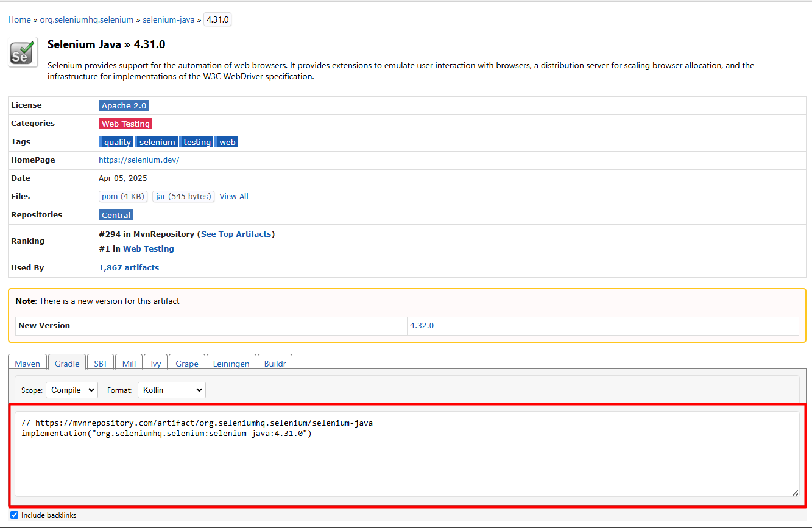Open the https://selenium.dev/ homepage link
The image size is (812, 528).
tap(139, 160)
